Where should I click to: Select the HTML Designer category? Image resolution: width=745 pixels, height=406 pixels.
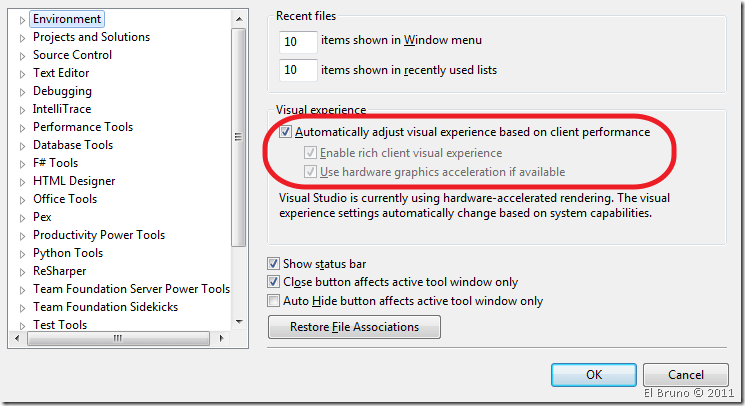[x=73, y=181]
